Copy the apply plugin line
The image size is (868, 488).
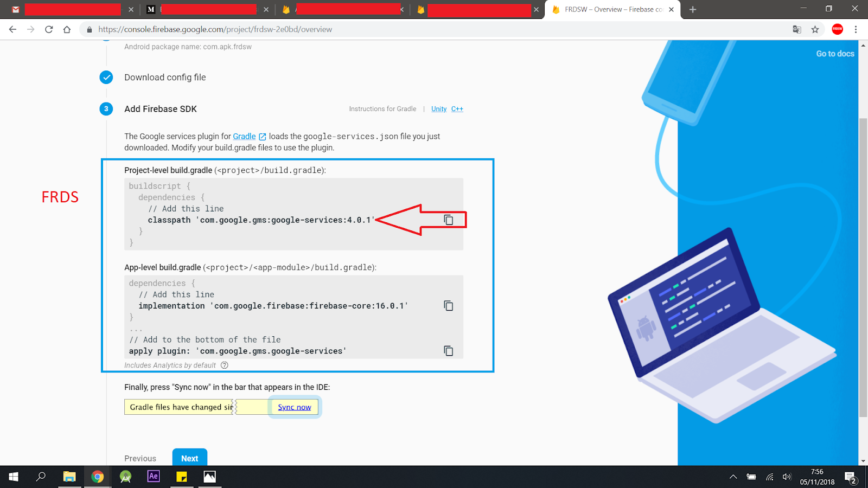[449, 351]
